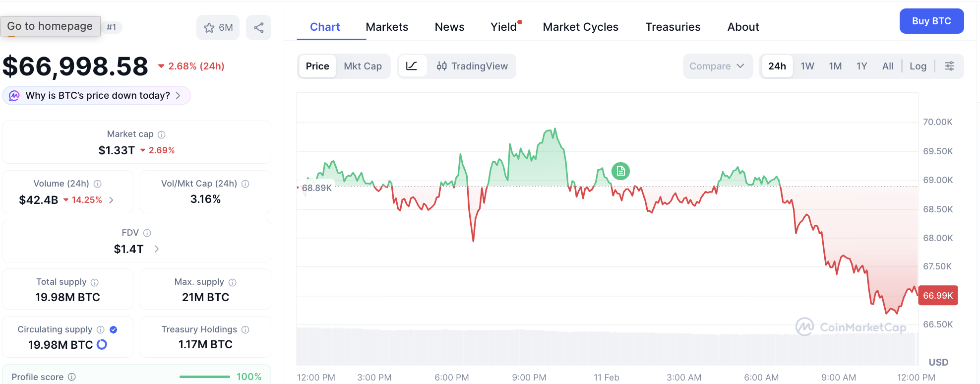Open the Chart tab

[325, 27]
